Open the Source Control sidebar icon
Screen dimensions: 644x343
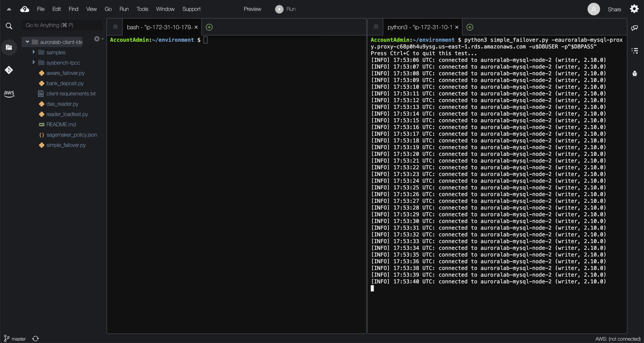coord(9,70)
